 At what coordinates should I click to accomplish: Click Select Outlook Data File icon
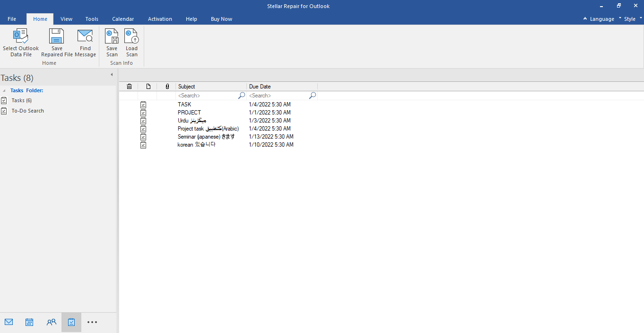tap(21, 36)
